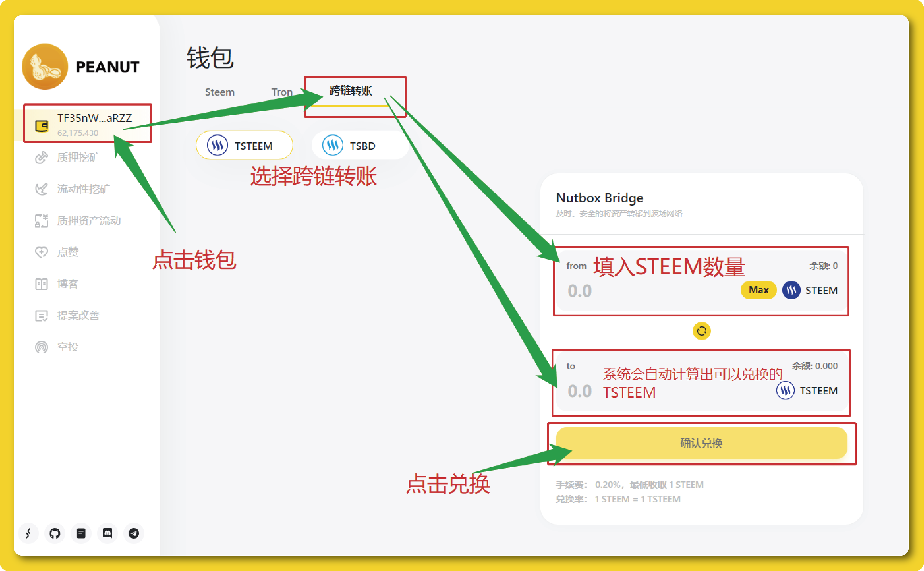Click the 确认兑换 button
The height and width of the screenshot is (571, 924).
(701, 443)
